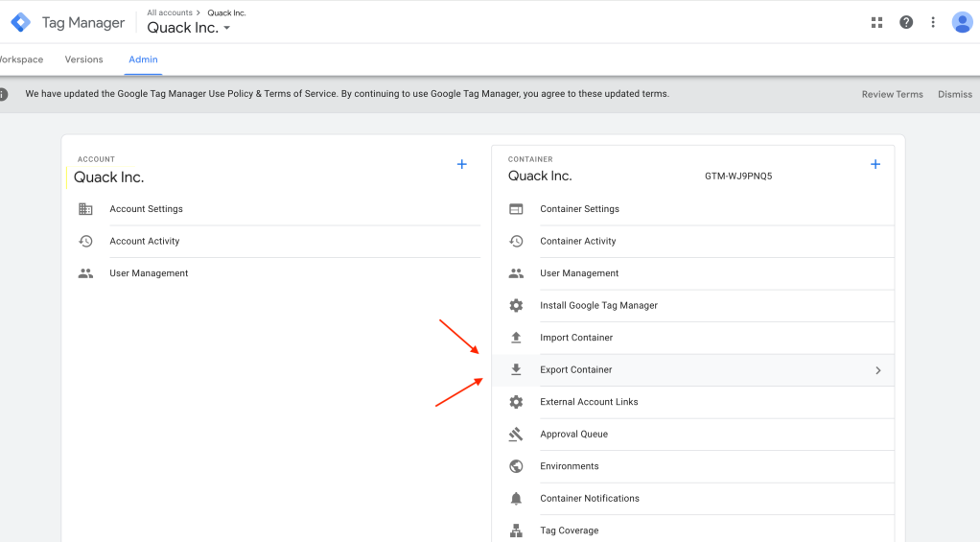Click the Environments globe icon
This screenshot has height=542, width=980.
point(516,466)
